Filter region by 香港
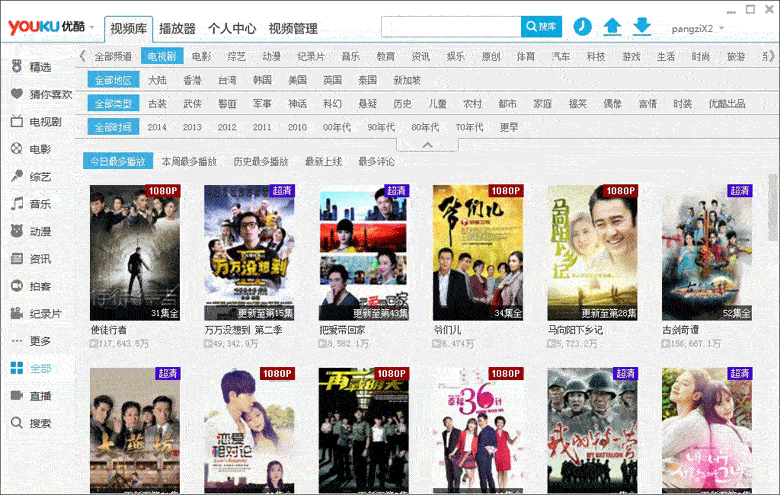 click(192, 80)
